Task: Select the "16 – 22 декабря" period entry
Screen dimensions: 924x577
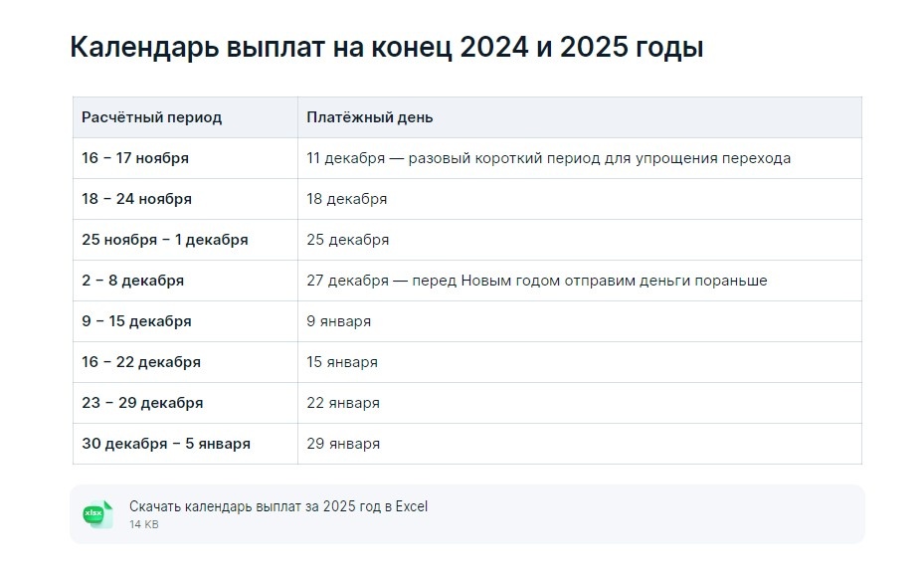Action: (137, 361)
